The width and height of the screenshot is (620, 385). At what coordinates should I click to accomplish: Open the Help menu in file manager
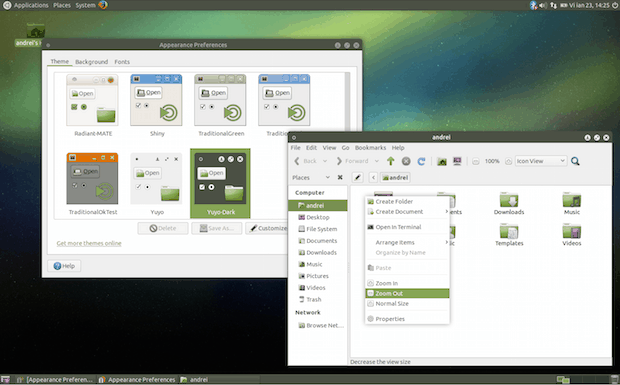pos(398,148)
